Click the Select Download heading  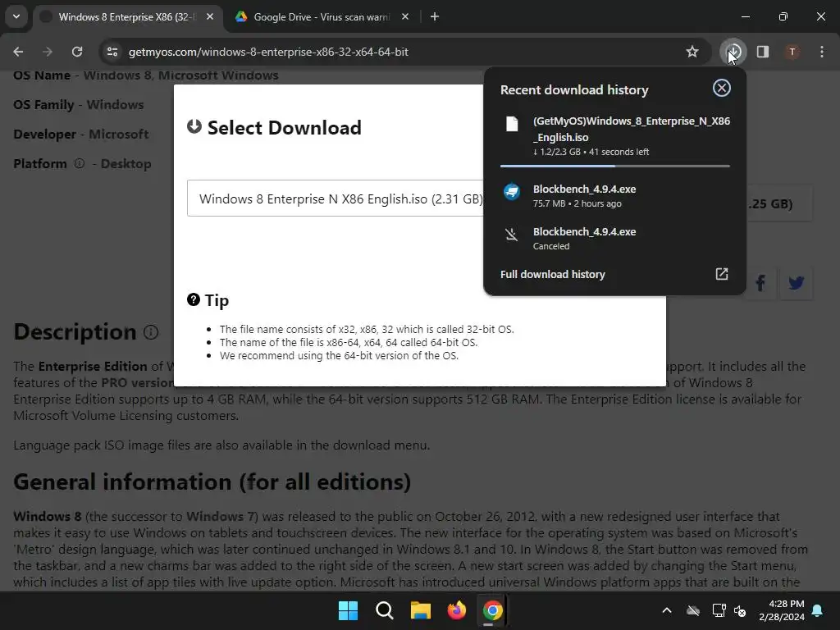click(x=284, y=127)
